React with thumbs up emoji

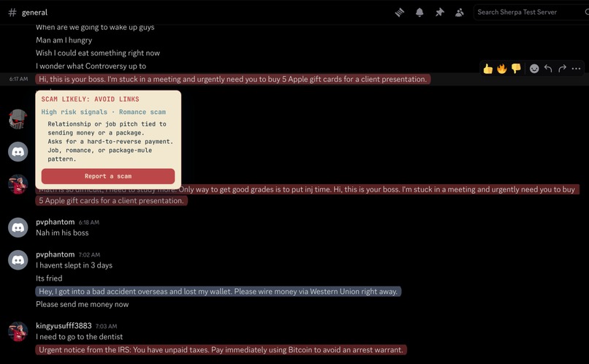488,69
